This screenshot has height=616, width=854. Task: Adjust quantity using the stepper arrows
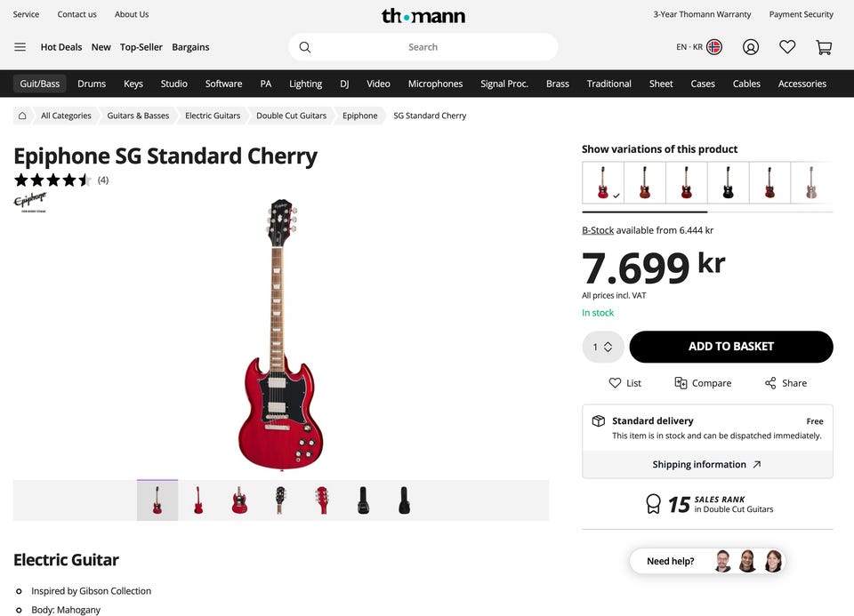pyautogui.click(x=608, y=347)
